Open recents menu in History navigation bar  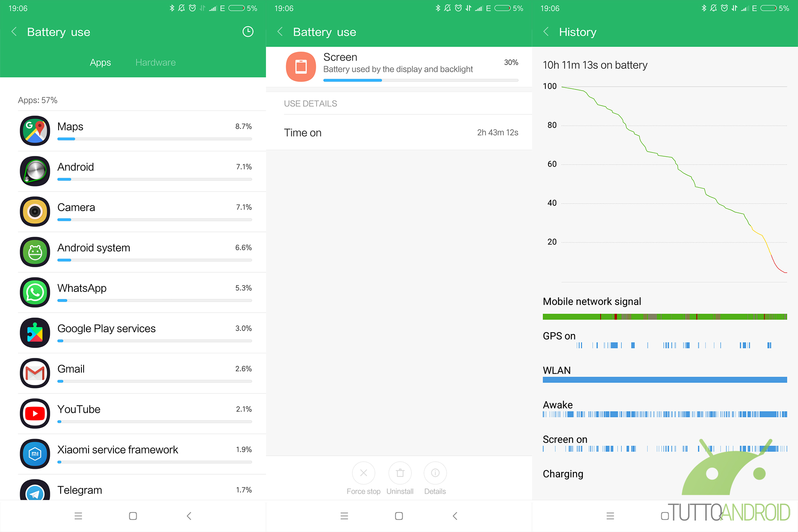tap(610, 516)
